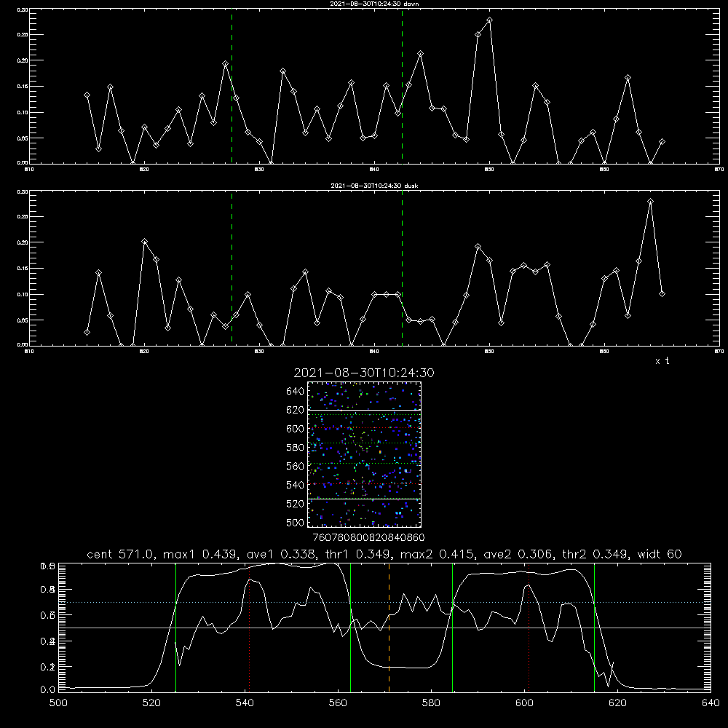Click the highest data diamond in dawn plot
Viewport: 728px width, 728px height.
click(x=489, y=20)
